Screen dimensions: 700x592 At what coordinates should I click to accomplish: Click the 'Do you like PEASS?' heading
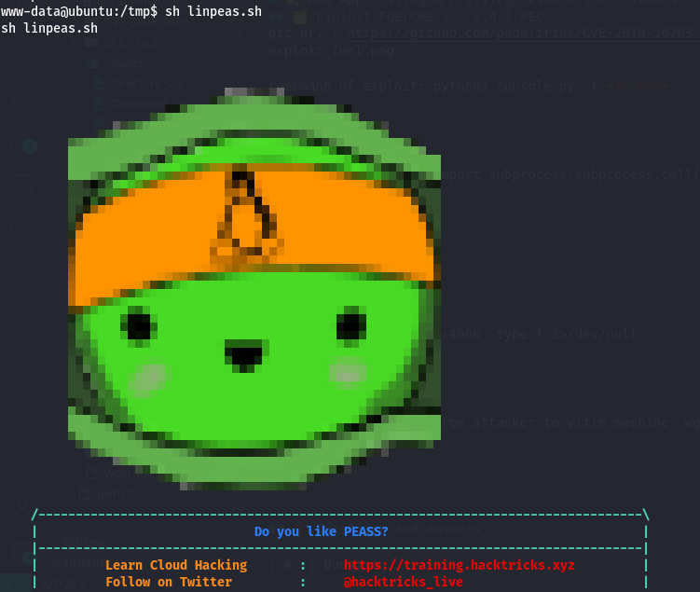click(321, 531)
